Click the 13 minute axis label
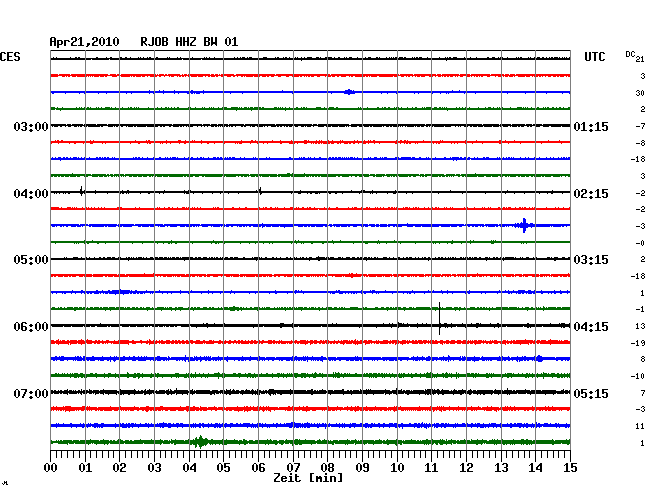This screenshot has height=494, width=650. 501,468
